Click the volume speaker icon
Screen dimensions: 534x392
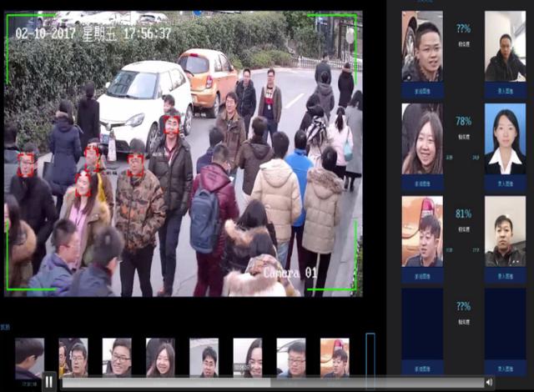[489, 382]
